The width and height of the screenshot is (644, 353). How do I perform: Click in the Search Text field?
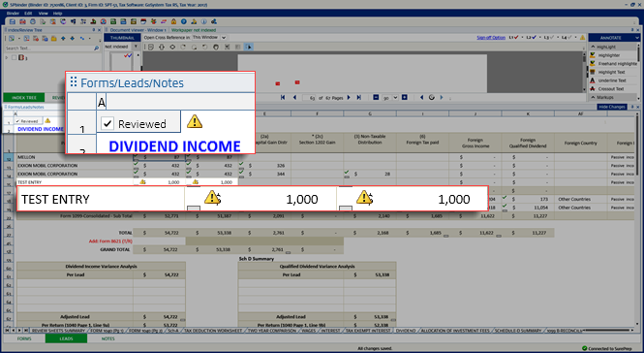(x=48, y=48)
